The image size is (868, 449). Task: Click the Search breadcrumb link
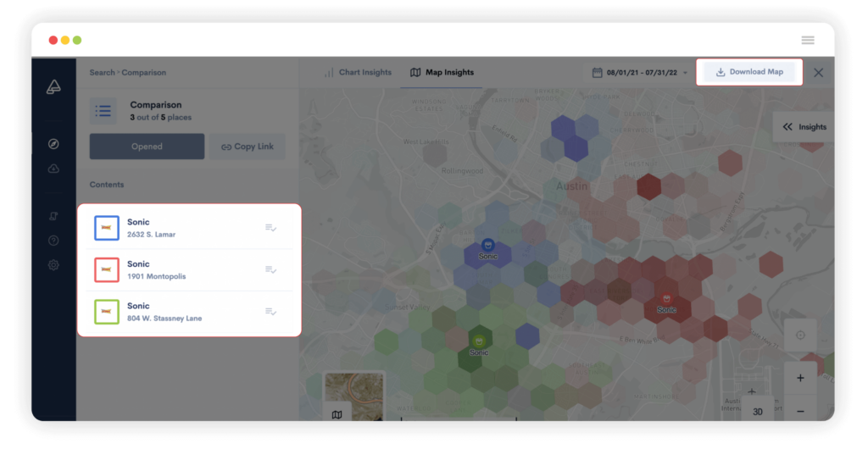(103, 73)
